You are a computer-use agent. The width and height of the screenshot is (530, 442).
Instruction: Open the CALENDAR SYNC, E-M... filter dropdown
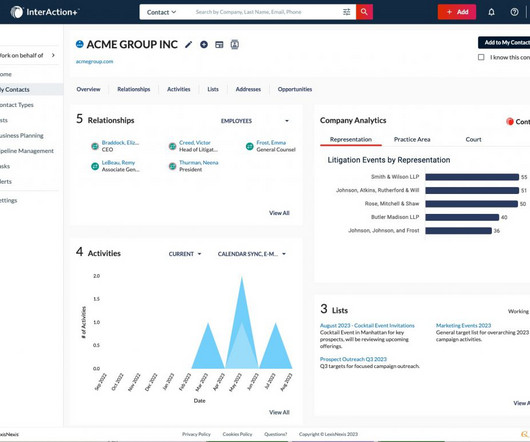point(252,254)
